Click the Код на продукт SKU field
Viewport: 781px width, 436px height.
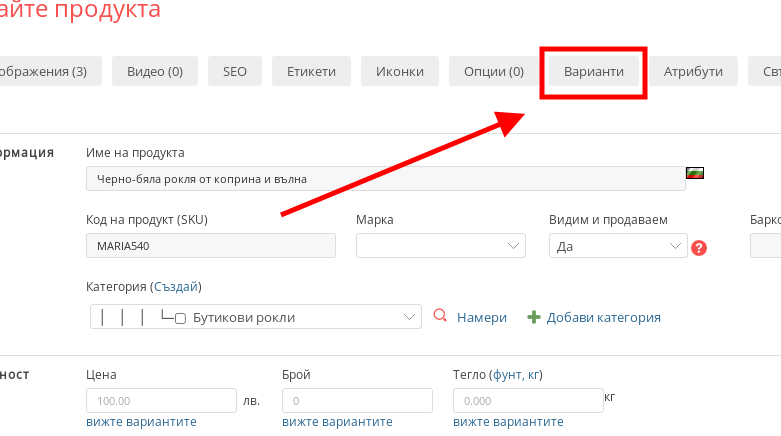[x=212, y=246]
